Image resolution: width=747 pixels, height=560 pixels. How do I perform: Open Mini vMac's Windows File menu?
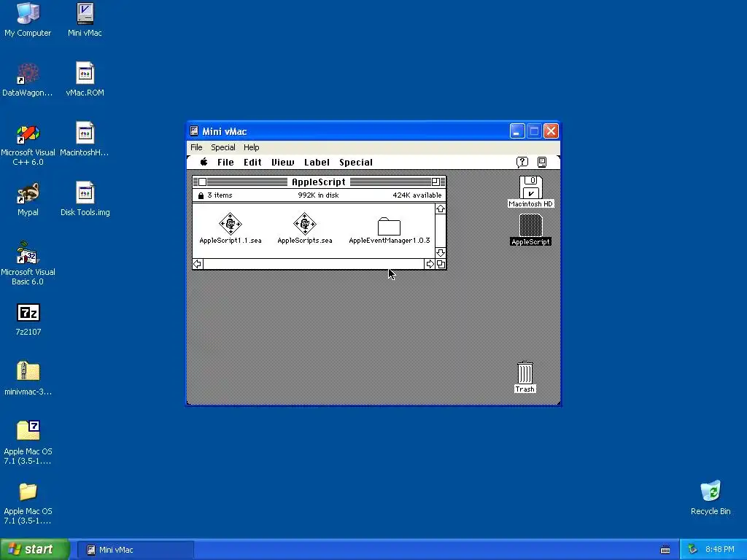(x=196, y=147)
